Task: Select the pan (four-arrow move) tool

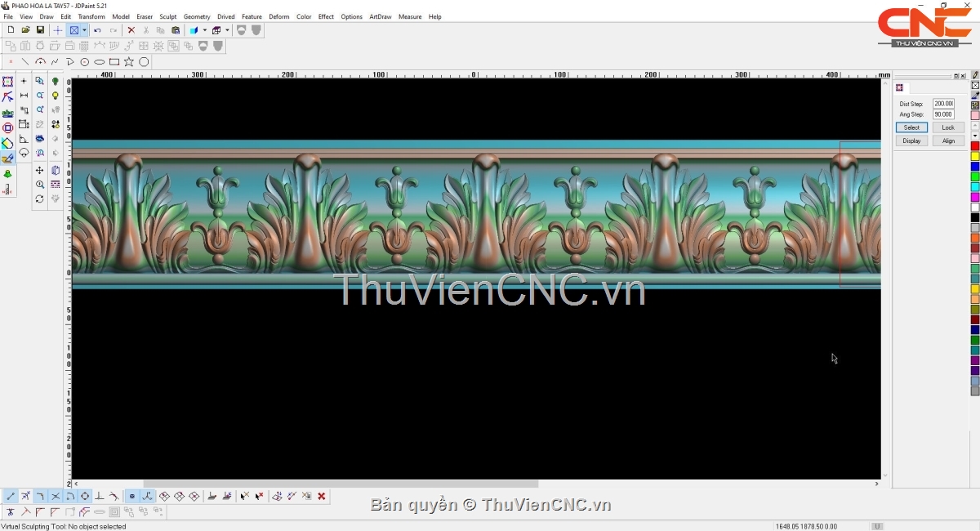Action: pos(39,171)
